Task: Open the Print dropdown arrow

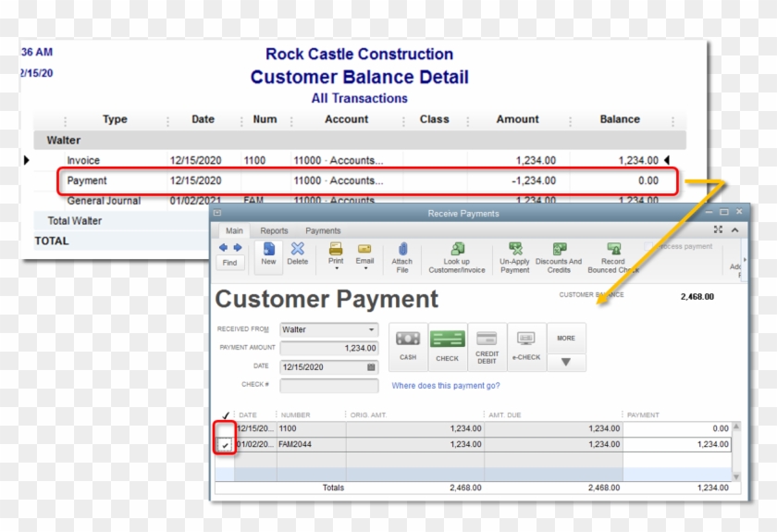Action: [x=336, y=269]
